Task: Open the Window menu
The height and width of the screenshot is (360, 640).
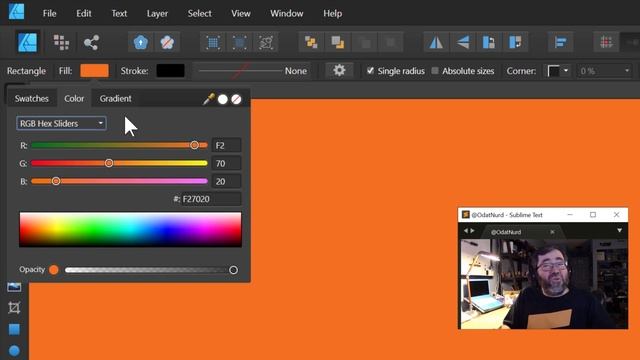Action: 287,13
